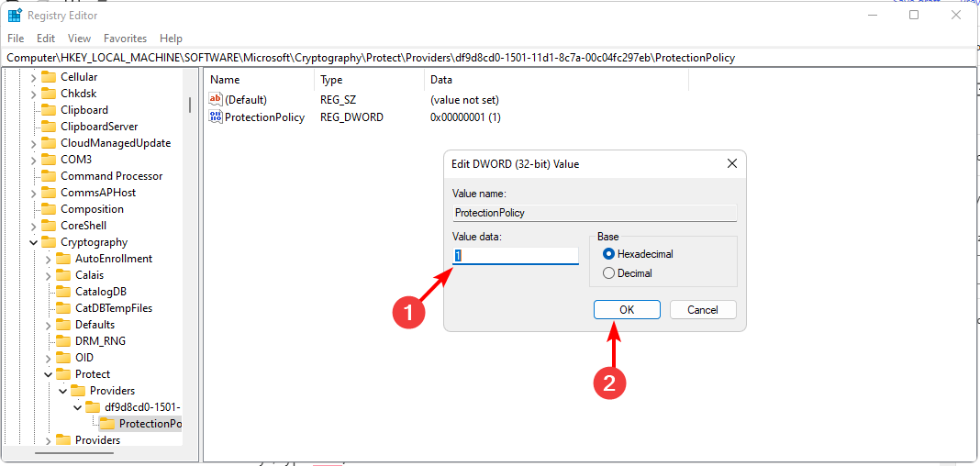Click the Data column header

pos(556,80)
